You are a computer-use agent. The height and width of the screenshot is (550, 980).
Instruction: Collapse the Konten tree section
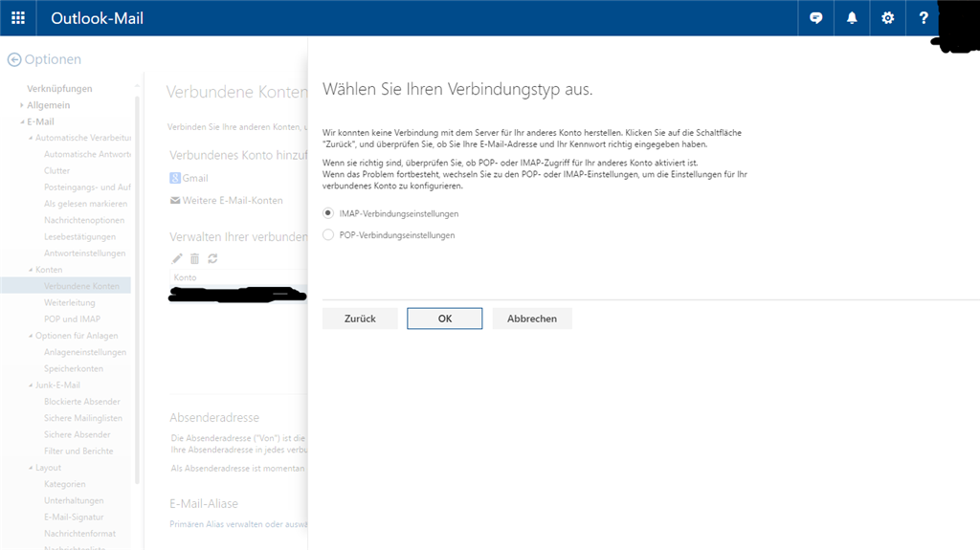(x=31, y=270)
